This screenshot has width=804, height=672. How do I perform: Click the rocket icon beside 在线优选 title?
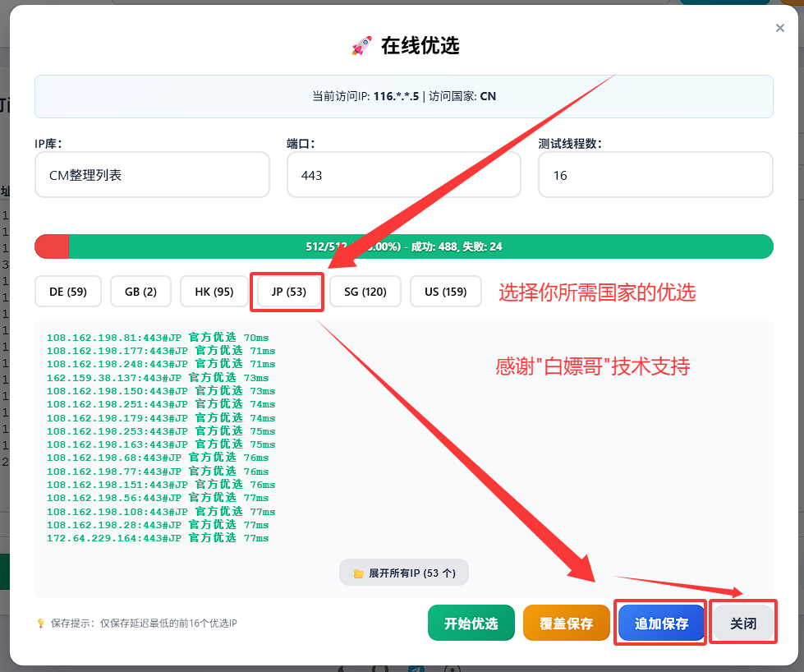361,46
